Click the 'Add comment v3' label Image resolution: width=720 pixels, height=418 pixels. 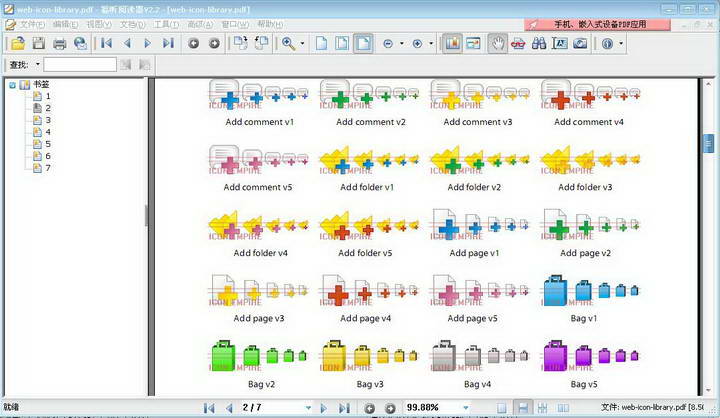coord(478,122)
